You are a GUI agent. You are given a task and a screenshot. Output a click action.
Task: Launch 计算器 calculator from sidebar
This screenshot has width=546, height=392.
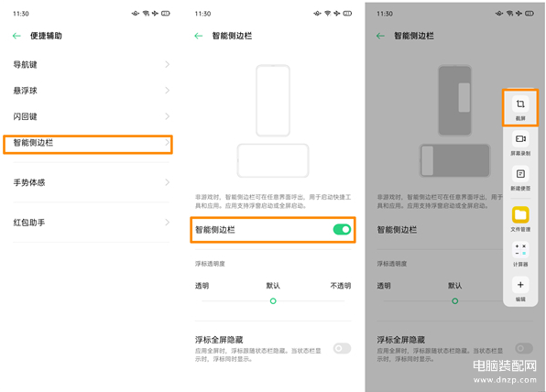coord(520,250)
